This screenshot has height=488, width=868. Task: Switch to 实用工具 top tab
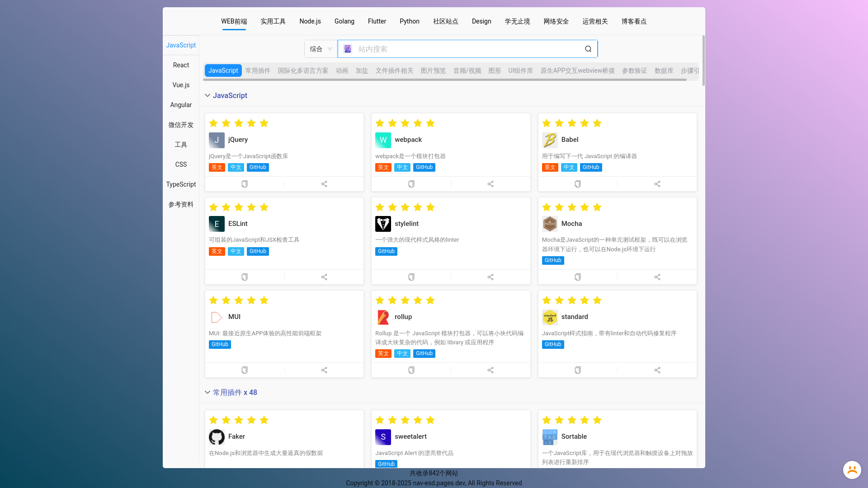[x=273, y=21]
